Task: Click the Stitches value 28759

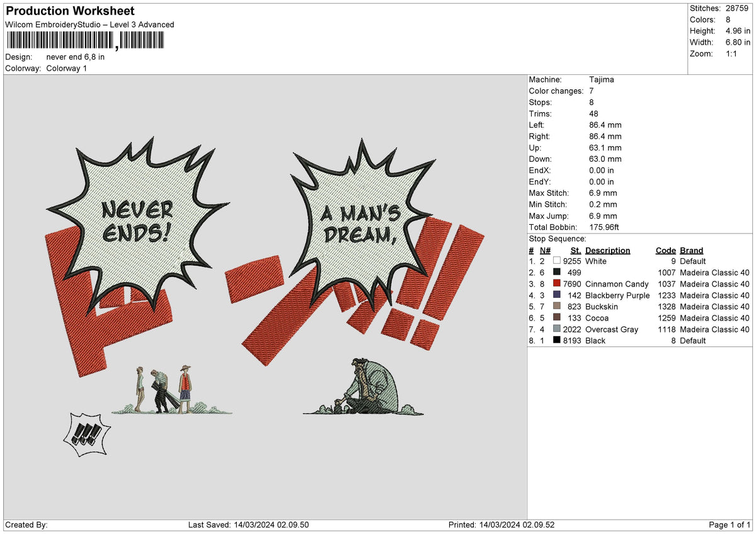Action: tap(736, 8)
